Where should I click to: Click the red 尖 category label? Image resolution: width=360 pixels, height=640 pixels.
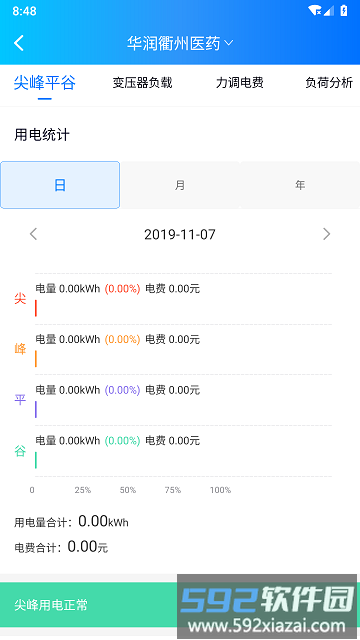coord(20,299)
